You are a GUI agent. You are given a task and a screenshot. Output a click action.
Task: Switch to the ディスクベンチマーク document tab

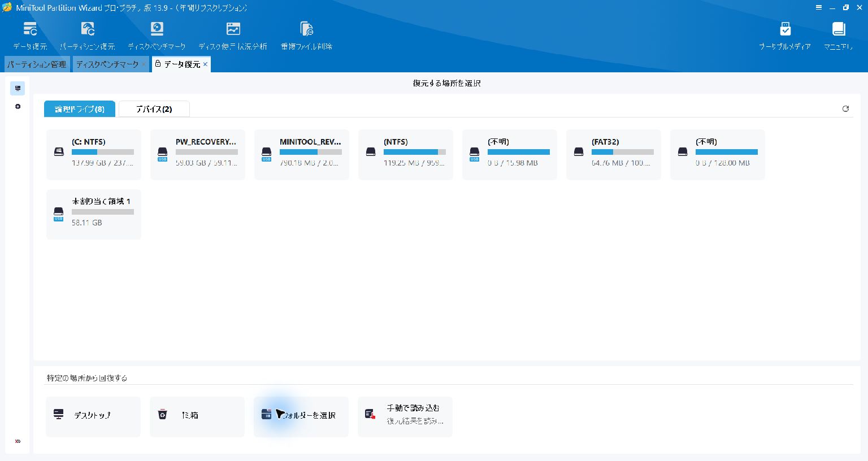(107, 64)
